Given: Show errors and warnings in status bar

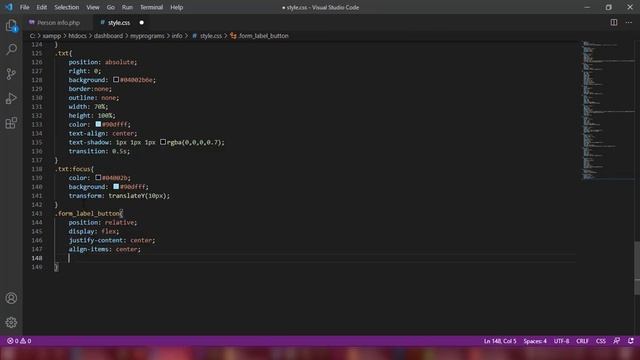Looking at the screenshot, I should [19, 341].
